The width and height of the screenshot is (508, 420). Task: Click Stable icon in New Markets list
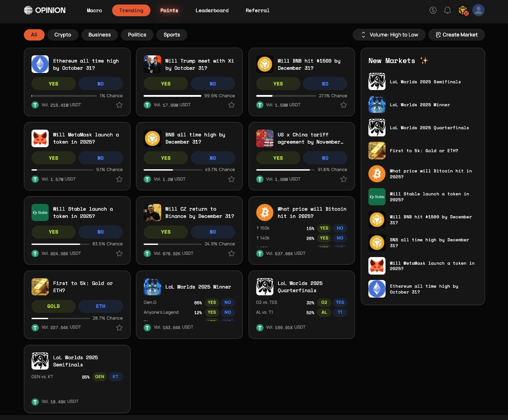(x=377, y=197)
